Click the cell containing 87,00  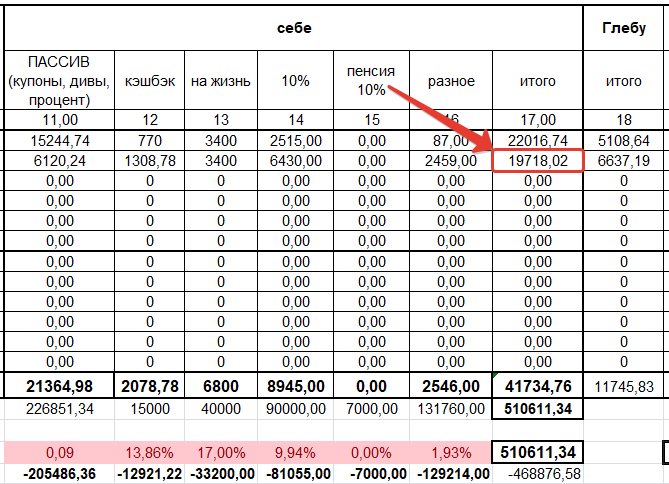point(451,140)
